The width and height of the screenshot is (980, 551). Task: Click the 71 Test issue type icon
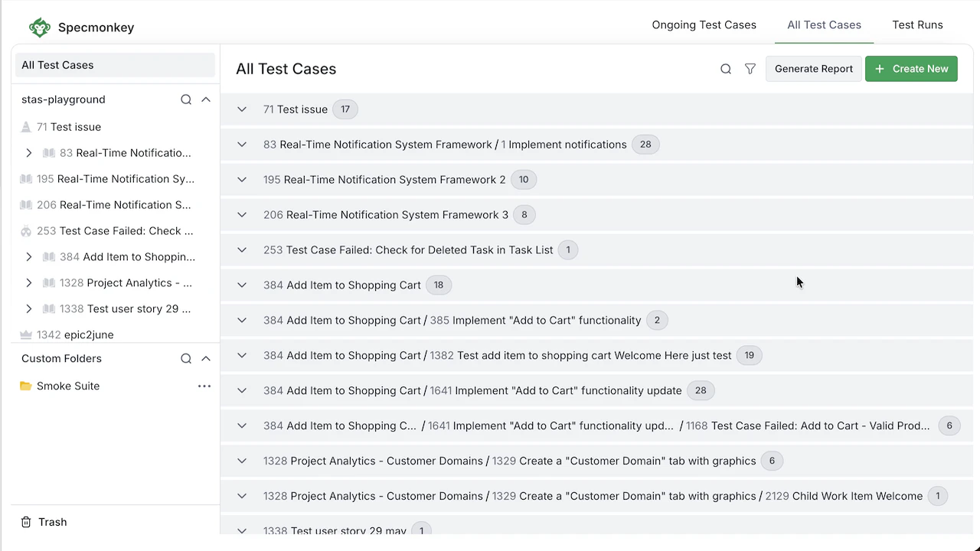pyautogui.click(x=26, y=127)
